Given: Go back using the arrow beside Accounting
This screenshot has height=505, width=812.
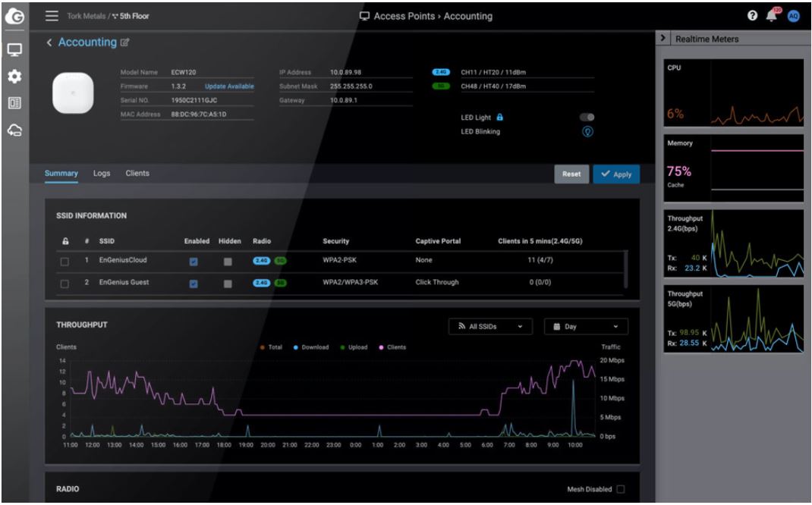Looking at the screenshot, I should tap(49, 43).
